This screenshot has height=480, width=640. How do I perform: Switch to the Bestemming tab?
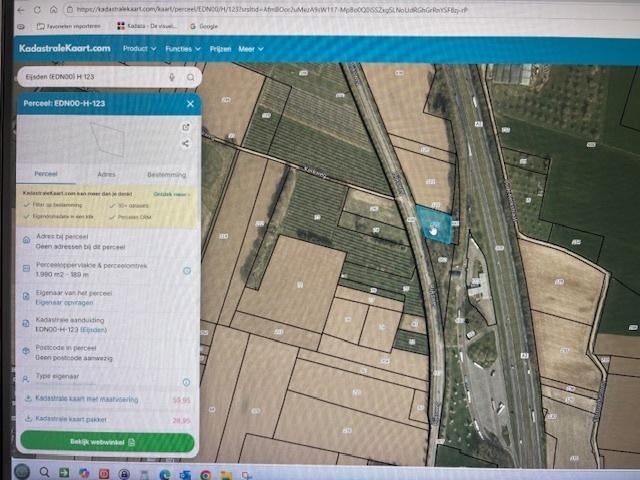[167, 175]
